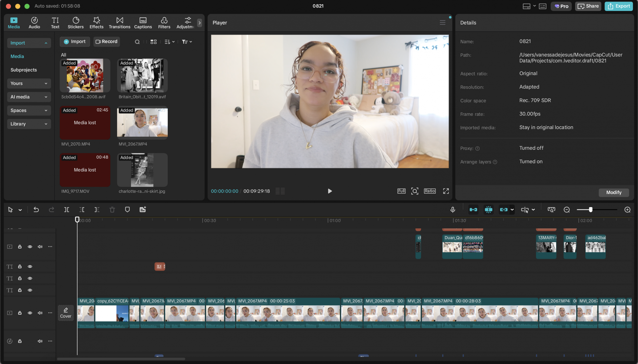The height and width of the screenshot is (364, 638).
Task: Open the sort order dropdown in media panel
Action: click(x=169, y=42)
